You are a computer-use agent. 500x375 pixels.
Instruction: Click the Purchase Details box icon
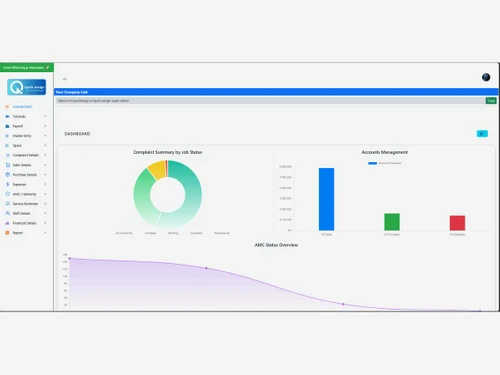coord(7,174)
